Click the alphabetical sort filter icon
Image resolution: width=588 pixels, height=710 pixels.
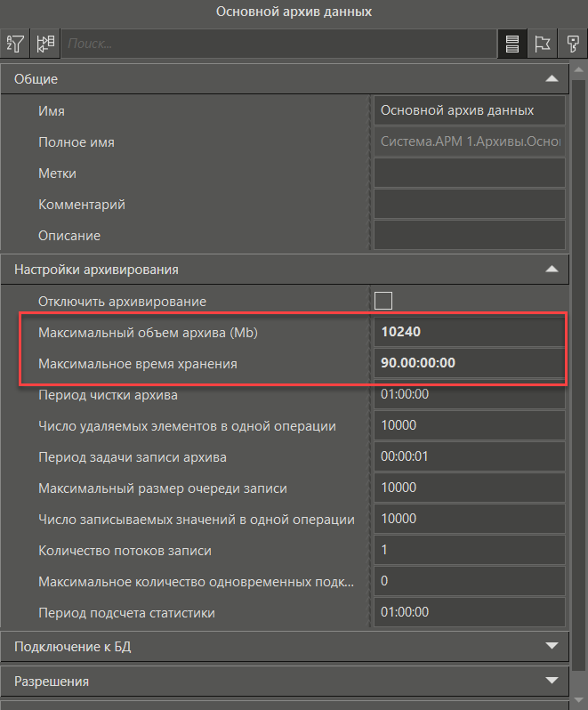(x=15, y=43)
